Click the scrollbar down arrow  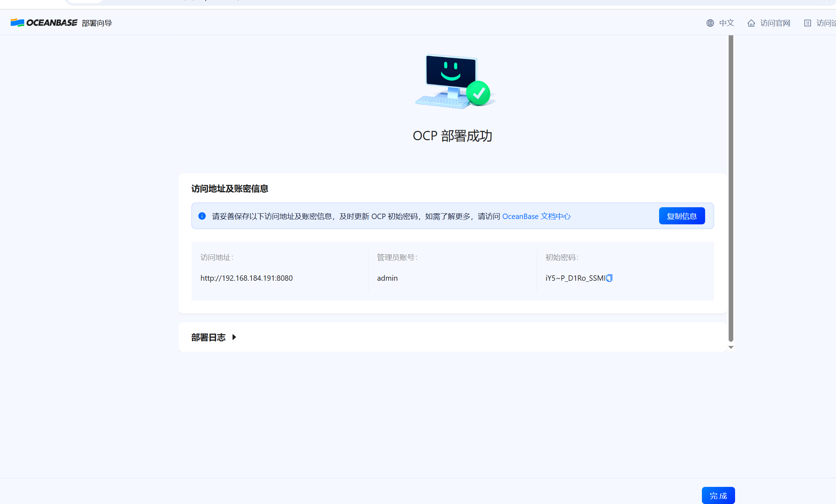(730, 347)
